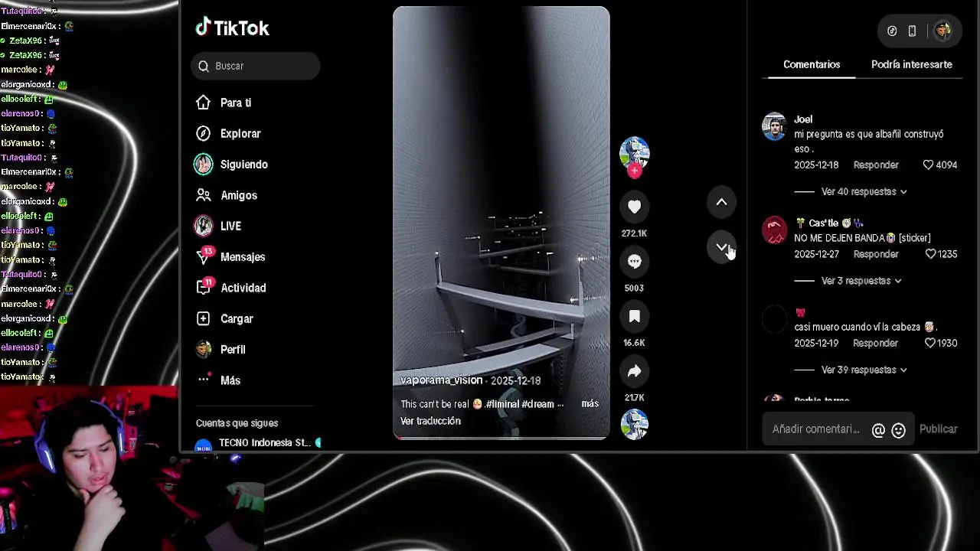Viewport: 980px width, 551px height.
Task: Expand Ver 39 respuestas
Action: pos(864,370)
